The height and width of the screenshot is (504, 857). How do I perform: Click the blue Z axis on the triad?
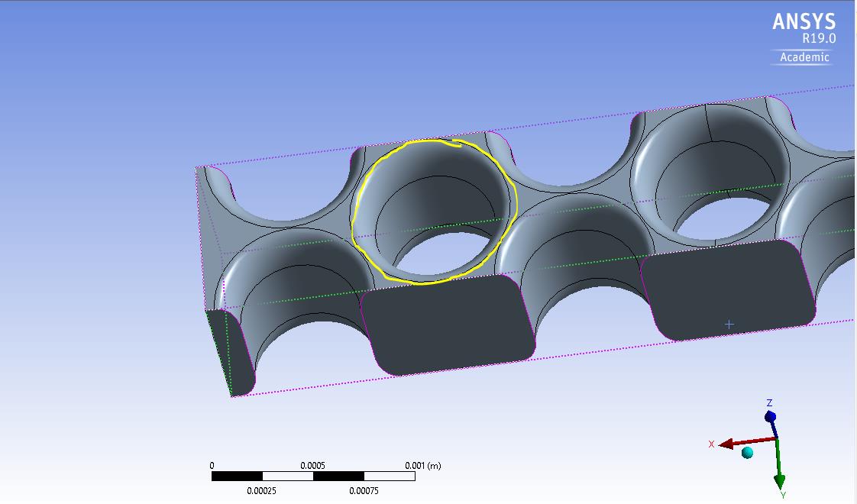coord(772,425)
